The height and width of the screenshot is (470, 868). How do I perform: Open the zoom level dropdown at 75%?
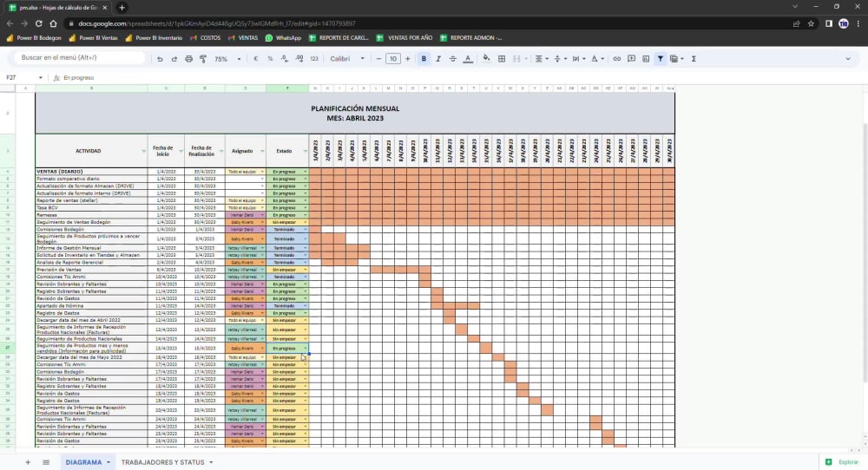coord(227,59)
